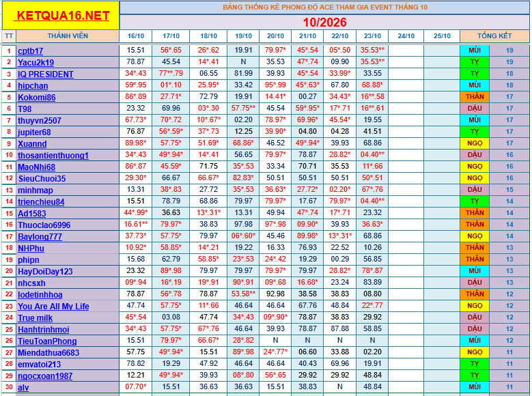This screenshot has height=396, width=532.
Task: Open Yacu2k19 member link
Action: (36, 62)
